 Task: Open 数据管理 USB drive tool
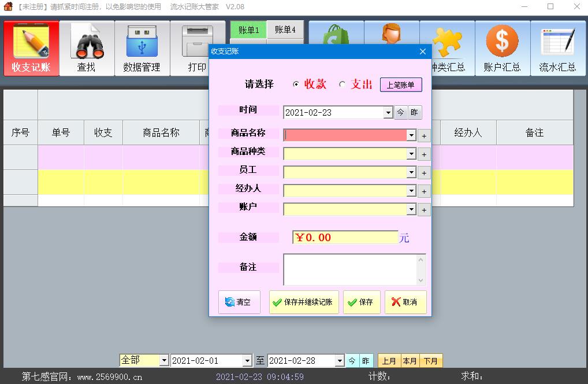(142, 49)
